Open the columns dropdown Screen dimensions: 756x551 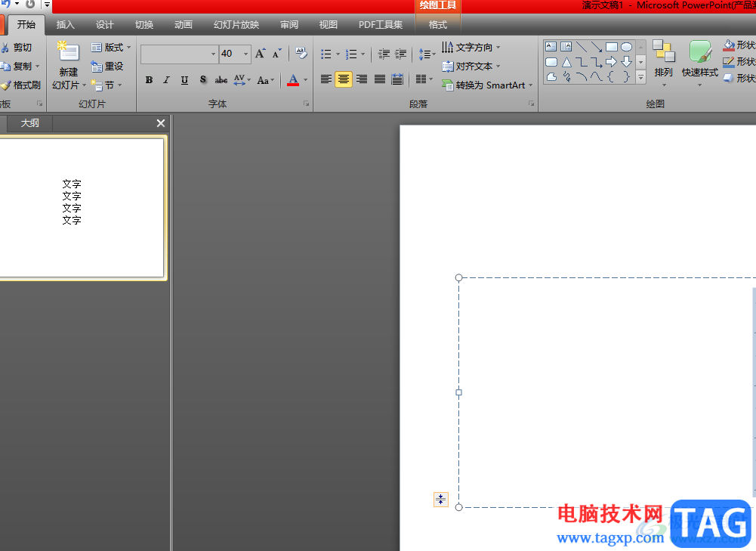[424, 79]
